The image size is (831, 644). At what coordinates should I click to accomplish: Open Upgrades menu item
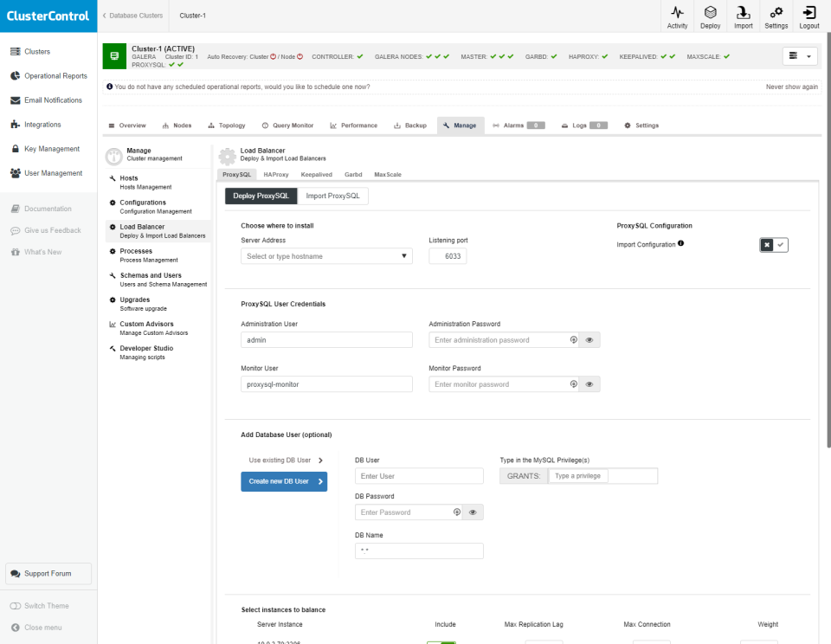coord(158,304)
